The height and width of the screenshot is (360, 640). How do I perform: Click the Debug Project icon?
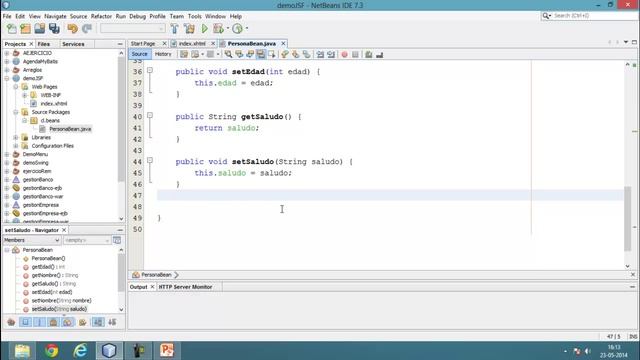(218, 29)
